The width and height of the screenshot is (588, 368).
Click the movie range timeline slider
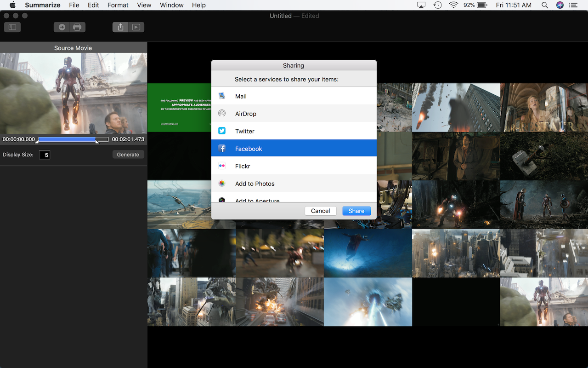(73, 139)
